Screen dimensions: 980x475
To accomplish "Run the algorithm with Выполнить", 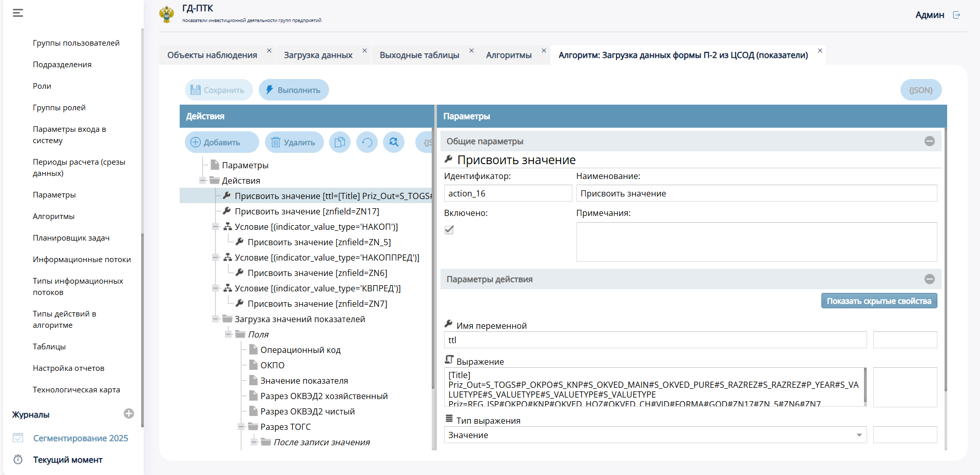I will [294, 90].
